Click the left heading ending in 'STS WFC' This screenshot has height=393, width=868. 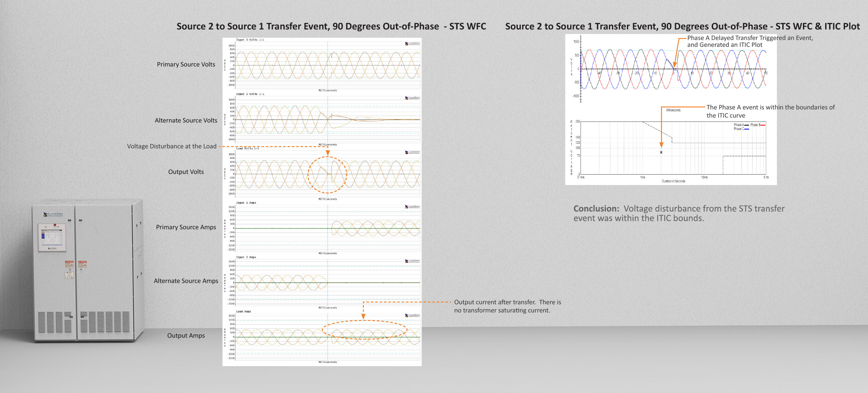click(331, 26)
